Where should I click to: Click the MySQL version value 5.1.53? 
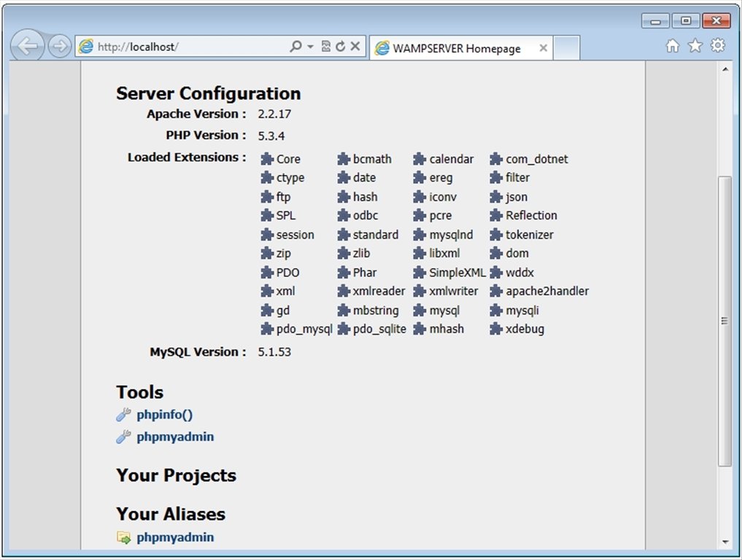274,352
